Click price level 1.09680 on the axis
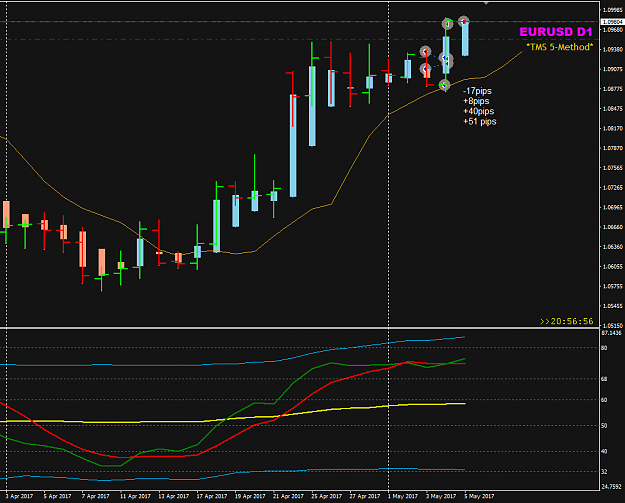This screenshot has height=503, width=625. (613, 29)
